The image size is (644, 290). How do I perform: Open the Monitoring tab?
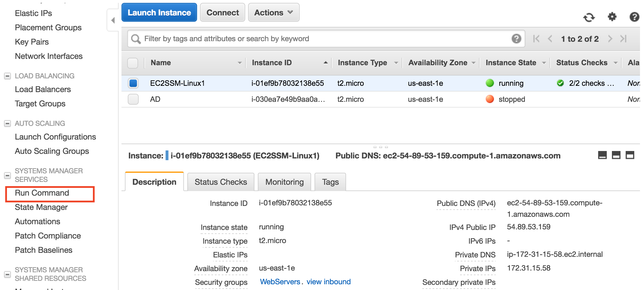coord(284,182)
